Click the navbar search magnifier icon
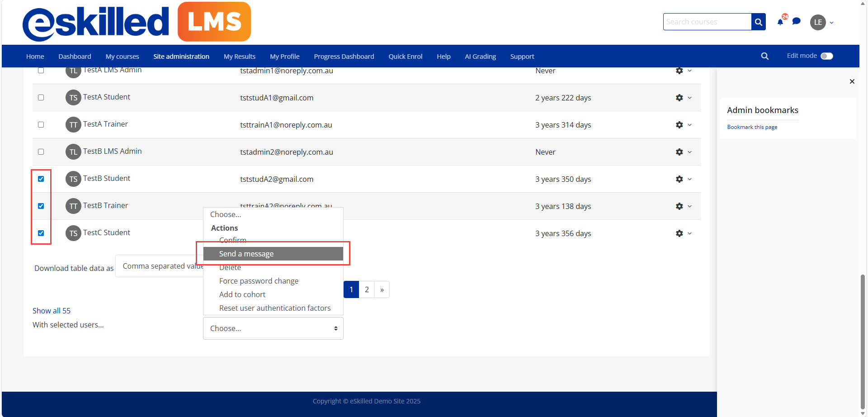868x417 pixels. (764, 56)
